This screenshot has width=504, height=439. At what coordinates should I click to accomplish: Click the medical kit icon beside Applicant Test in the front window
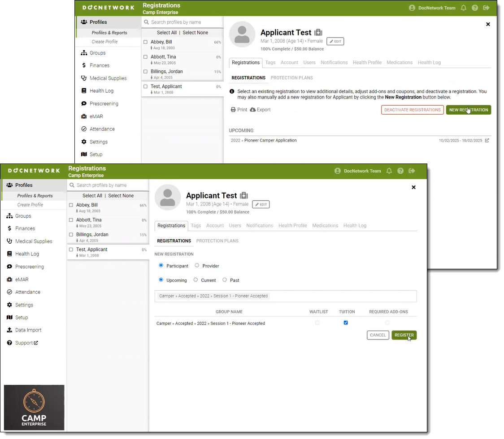click(243, 196)
